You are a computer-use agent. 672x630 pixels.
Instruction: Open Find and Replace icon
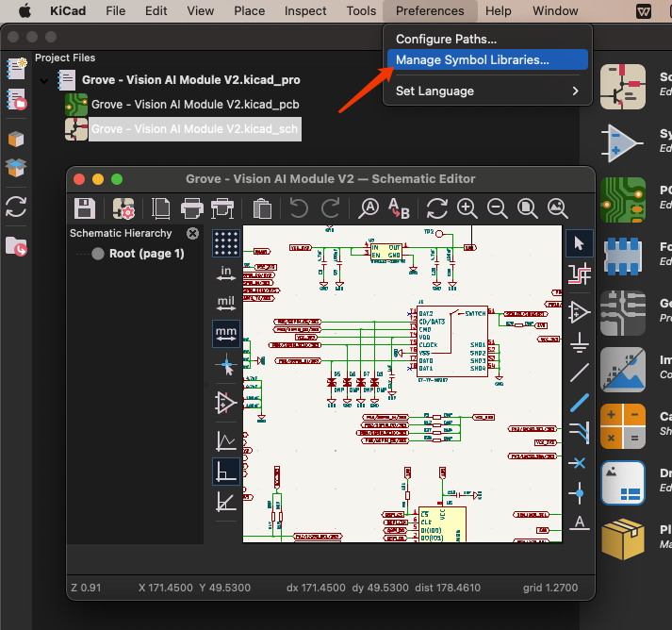pos(399,208)
